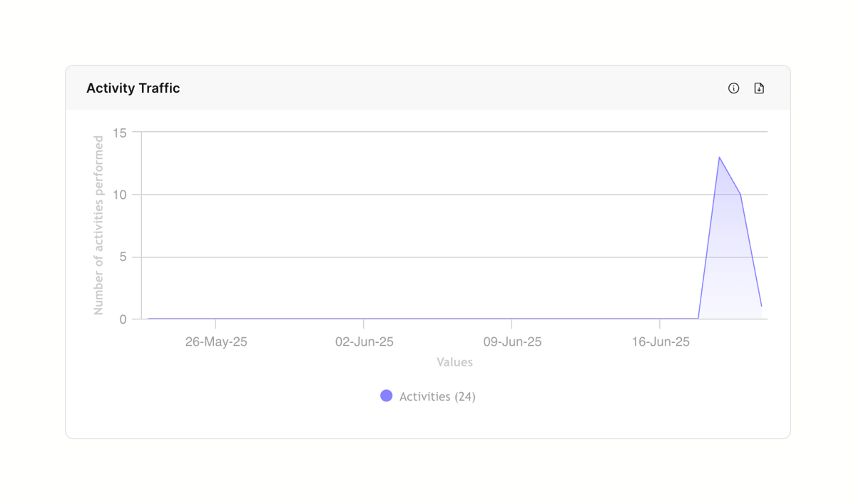Image resolution: width=856 pixels, height=504 pixels.
Task: Export the chart using the file-download icon
Action: (x=758, y=88)
